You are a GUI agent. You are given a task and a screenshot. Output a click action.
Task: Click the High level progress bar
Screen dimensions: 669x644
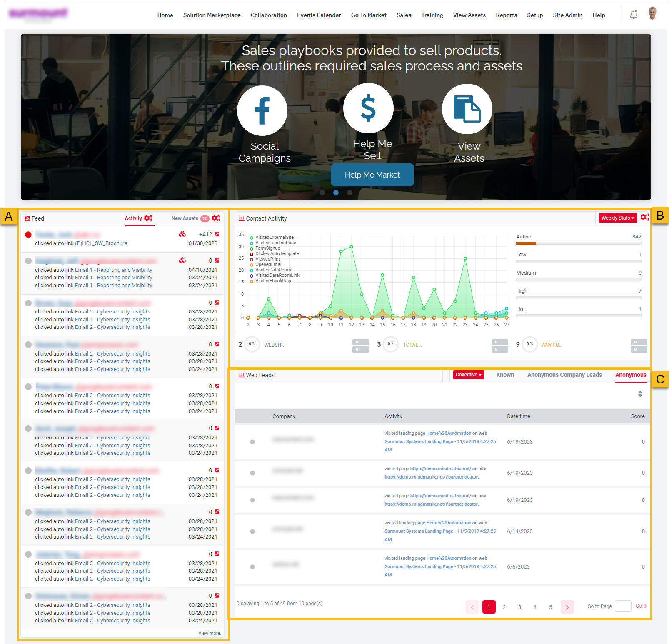click(579, 298)
